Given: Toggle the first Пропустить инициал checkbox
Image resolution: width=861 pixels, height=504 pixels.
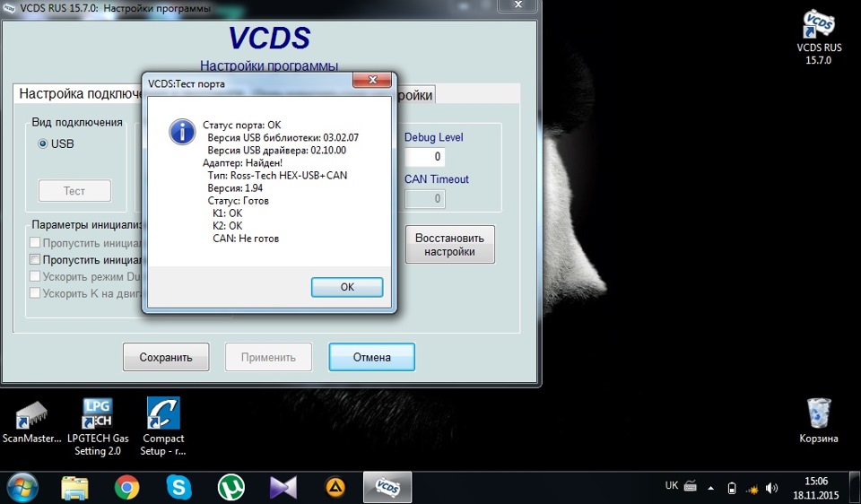Looking at the screenshot, I should point(35,242).
